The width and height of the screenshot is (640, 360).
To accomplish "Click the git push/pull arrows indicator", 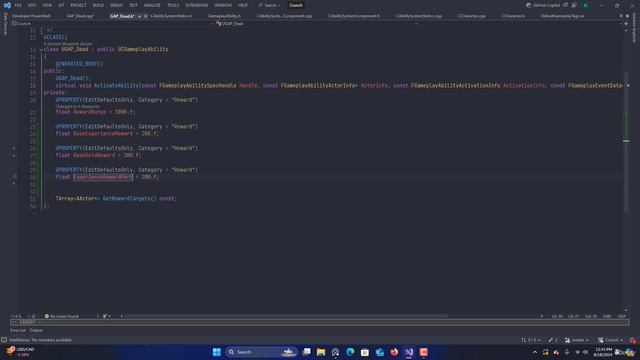I will [531, 340].
